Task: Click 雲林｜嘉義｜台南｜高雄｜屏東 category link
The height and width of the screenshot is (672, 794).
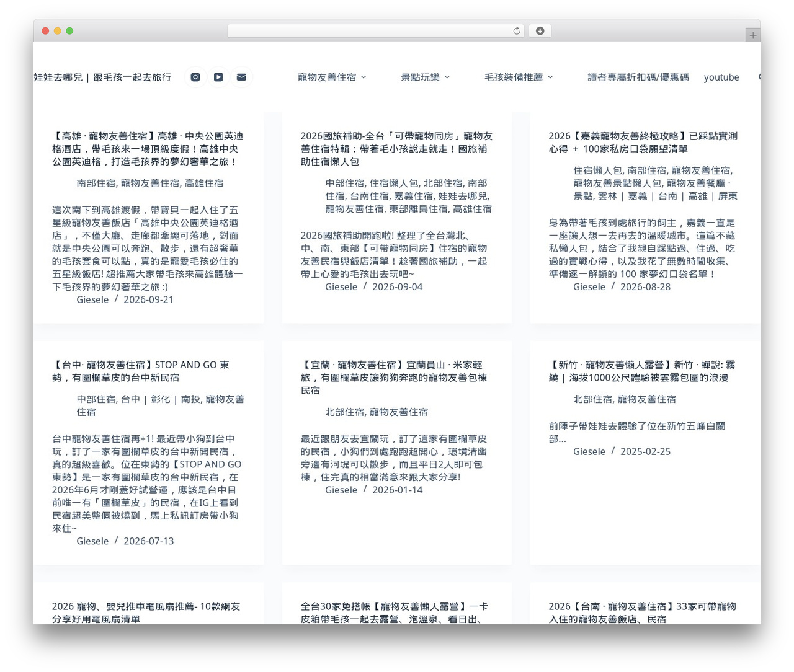Action: point(667,196)
